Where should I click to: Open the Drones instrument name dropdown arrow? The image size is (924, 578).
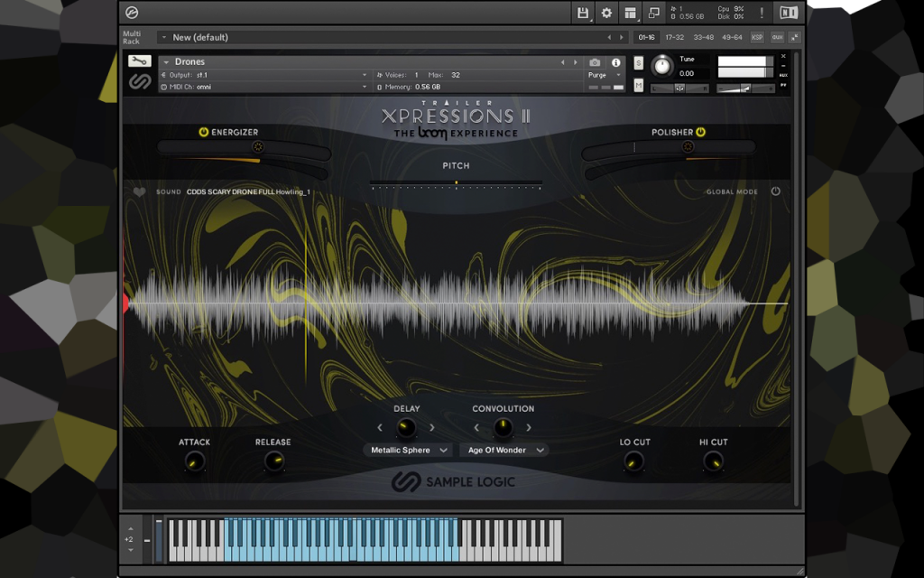click(167, 62)
